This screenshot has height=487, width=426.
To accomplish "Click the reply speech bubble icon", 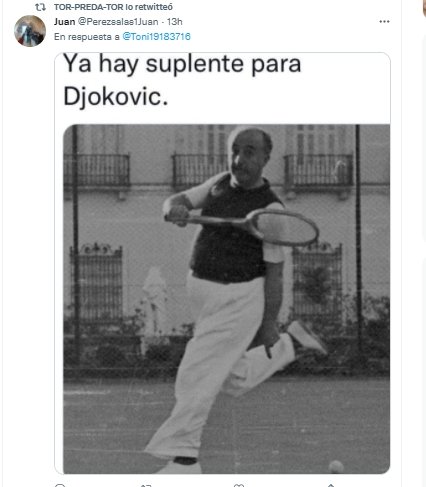I will pyautogui.click(x=60, y=485).
